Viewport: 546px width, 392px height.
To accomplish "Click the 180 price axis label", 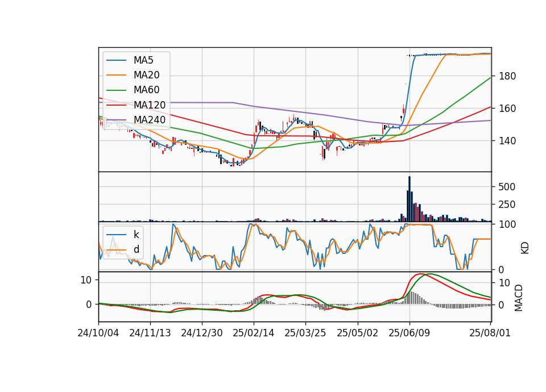I will tap(507, 76).
